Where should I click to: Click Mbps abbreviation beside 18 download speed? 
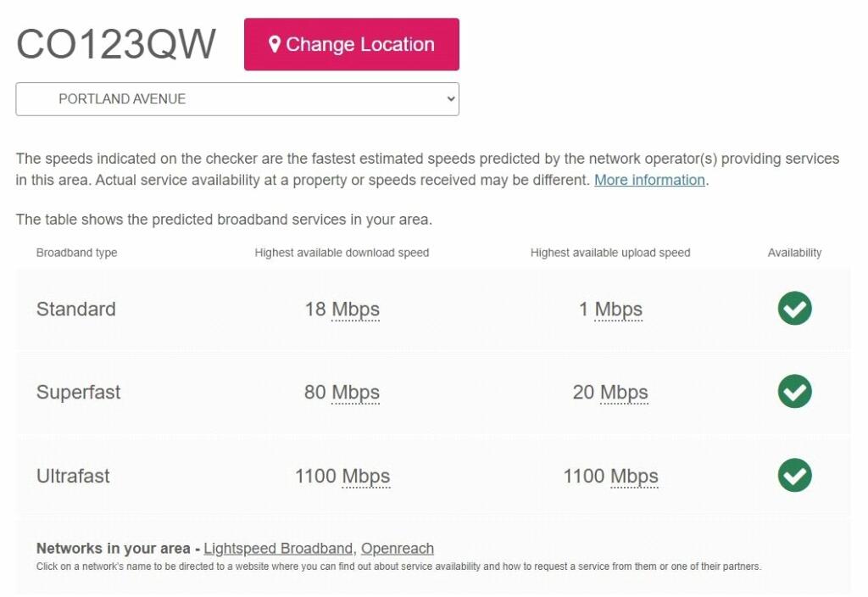[x=355, y=310]
